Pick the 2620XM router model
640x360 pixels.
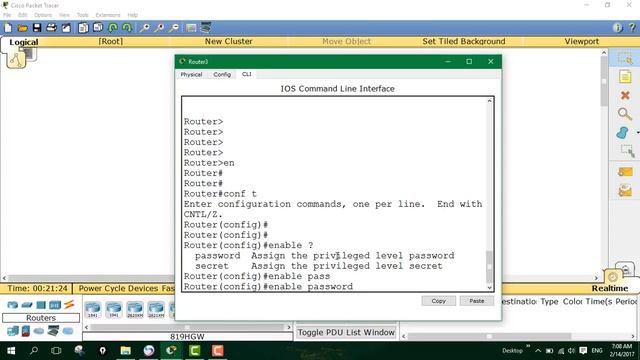(135, 309)
